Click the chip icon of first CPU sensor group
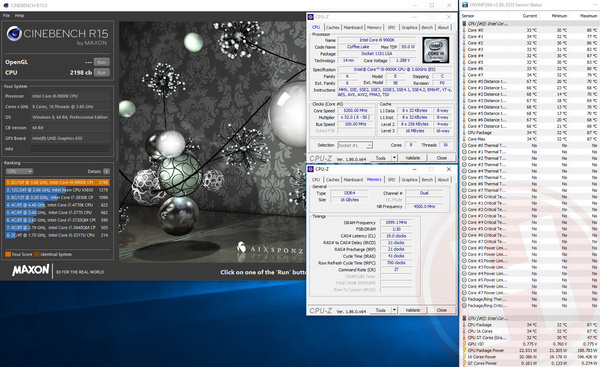The width and height of the screenshot is (600, 367). click(x=465, y=24)
